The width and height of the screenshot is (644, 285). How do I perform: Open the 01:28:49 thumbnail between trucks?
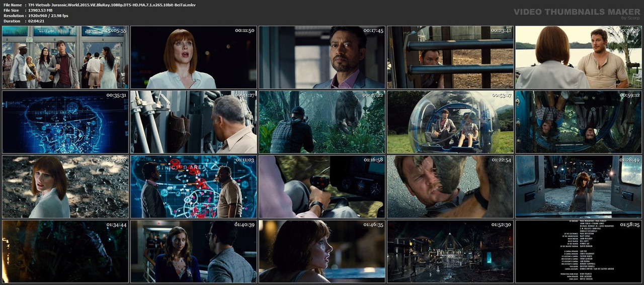point(579,186)
